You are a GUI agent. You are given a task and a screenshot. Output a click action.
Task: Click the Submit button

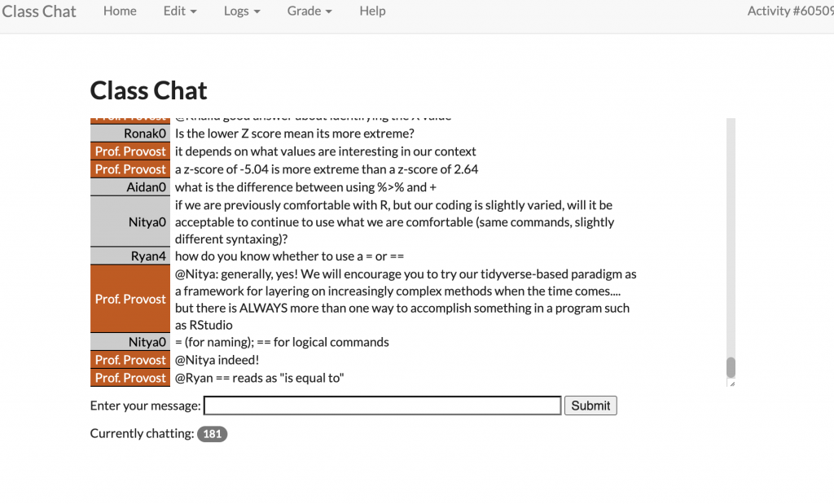[x=590, y=405]
